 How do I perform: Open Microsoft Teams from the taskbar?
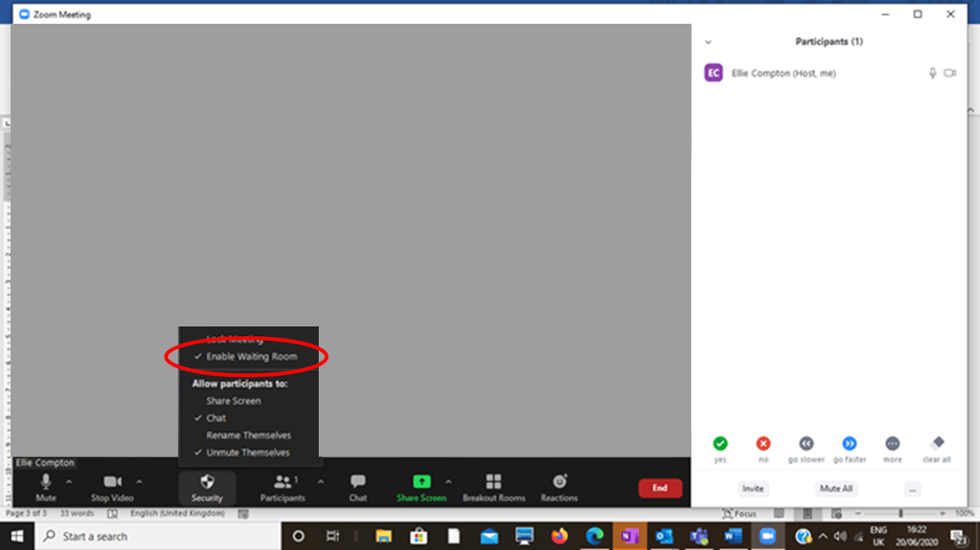coord(699,536)
